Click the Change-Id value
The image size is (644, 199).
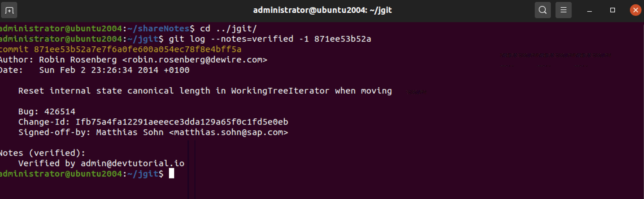tap(182, 122)
